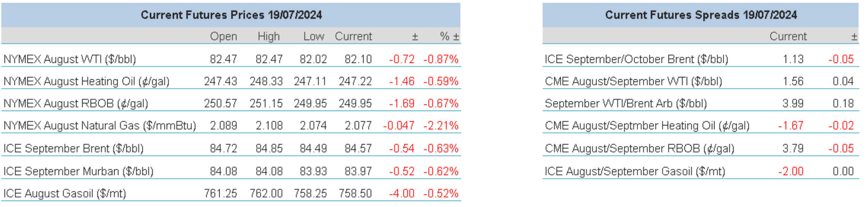Click the -2.21% natural gas change value
This screenshot has width=868, height=207.
pyautogui.click(x=441, y=125)
